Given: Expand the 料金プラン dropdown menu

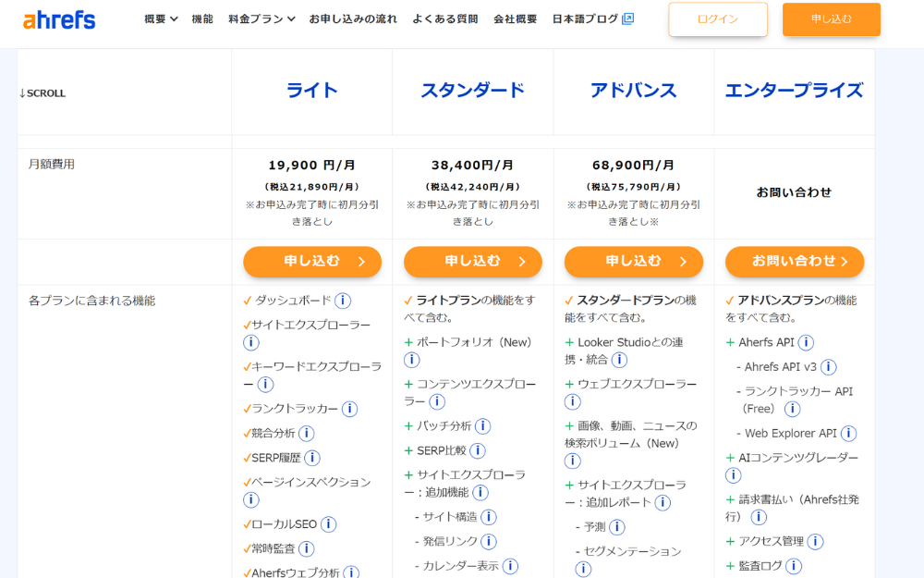Looking at the screenshot, I should [x=261, y=18].
